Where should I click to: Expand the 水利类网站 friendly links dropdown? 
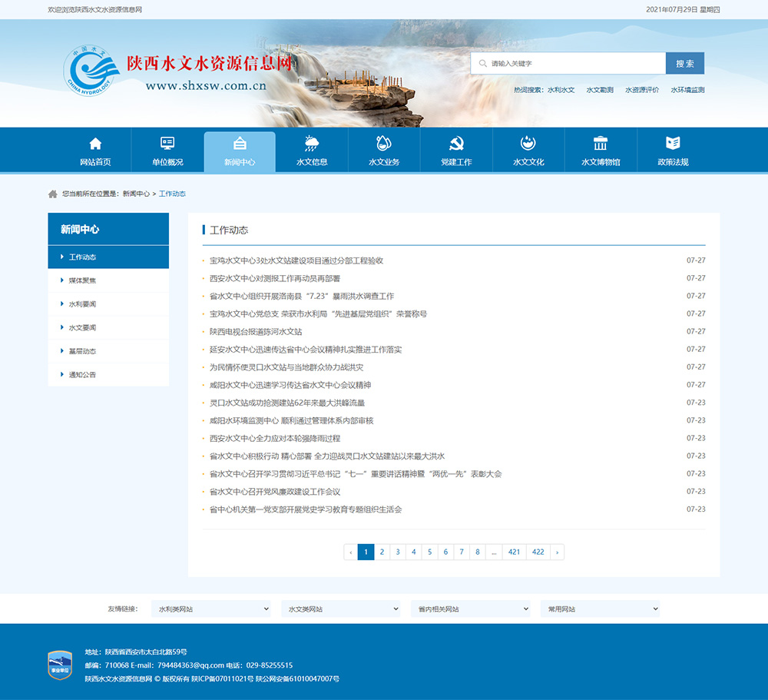pyautogui.click(x=211, y=609)
